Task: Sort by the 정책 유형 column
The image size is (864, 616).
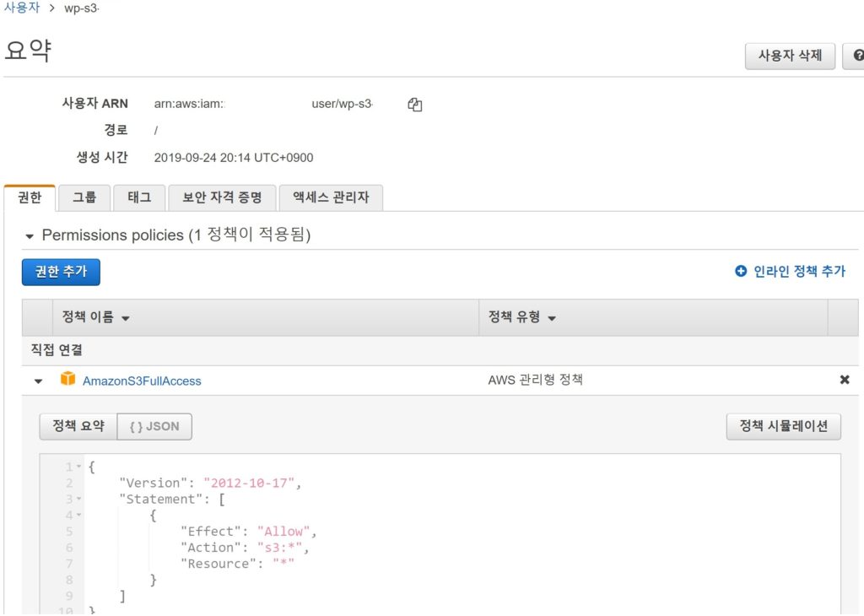Action: click(x=522, y=318)
